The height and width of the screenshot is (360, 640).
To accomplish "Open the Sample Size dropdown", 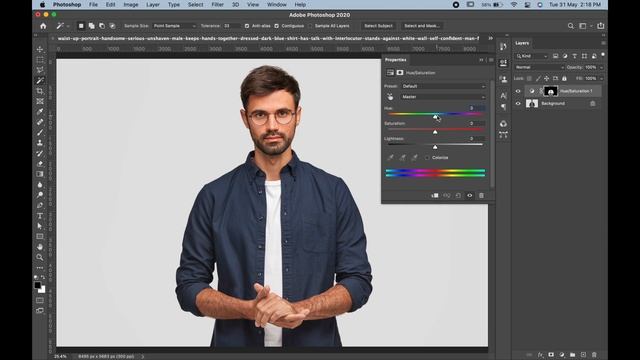I will (x=174, y=26).
